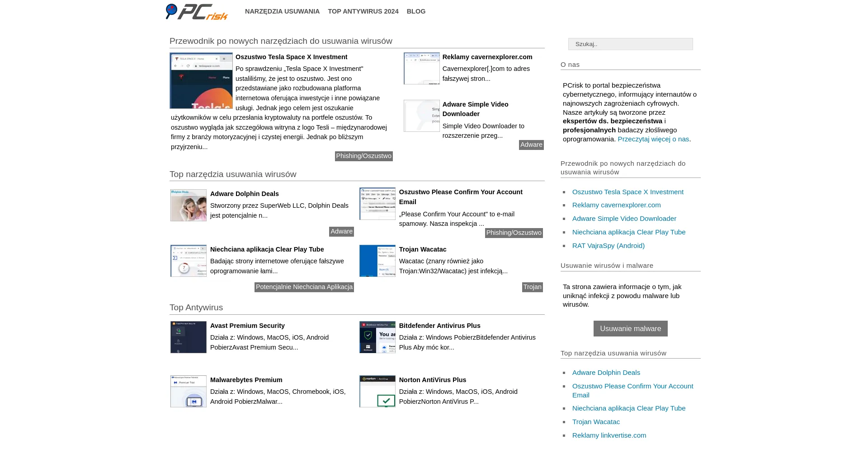
Task: Click the Adware Simple Video Downloader thumbnail
Action: click(x=422, y=116)
